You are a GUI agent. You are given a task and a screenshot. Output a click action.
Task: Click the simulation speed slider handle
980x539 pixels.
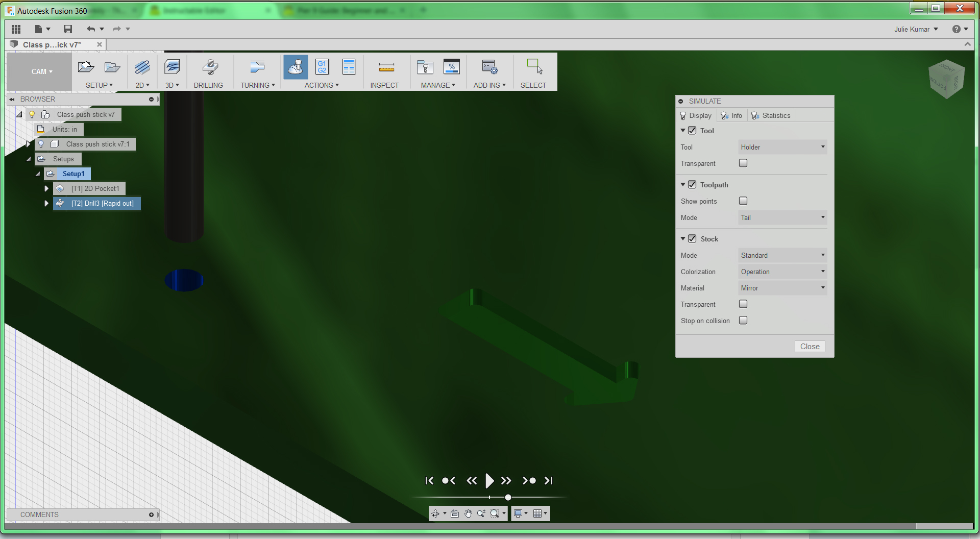pyautogui.click(x=508, y=497)
